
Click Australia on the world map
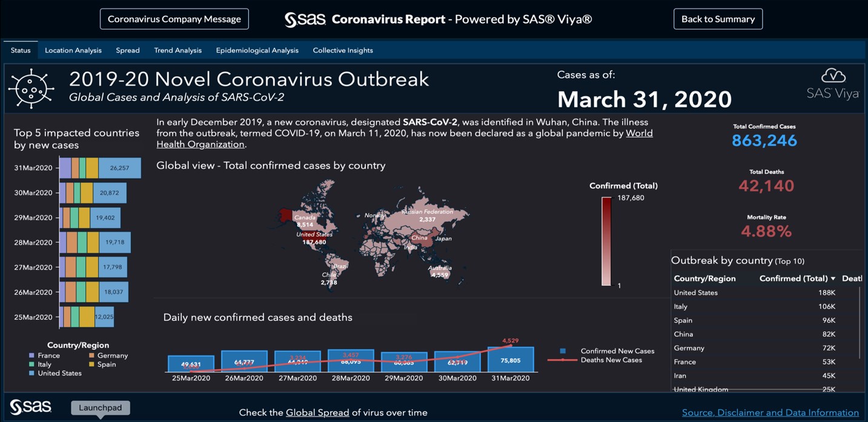point(440,272)
